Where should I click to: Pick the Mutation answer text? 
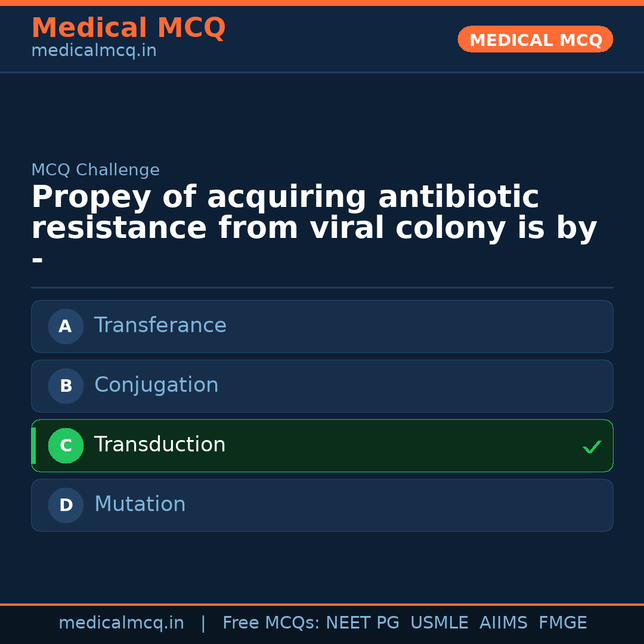pyautogui.click(x=140, y=504)
